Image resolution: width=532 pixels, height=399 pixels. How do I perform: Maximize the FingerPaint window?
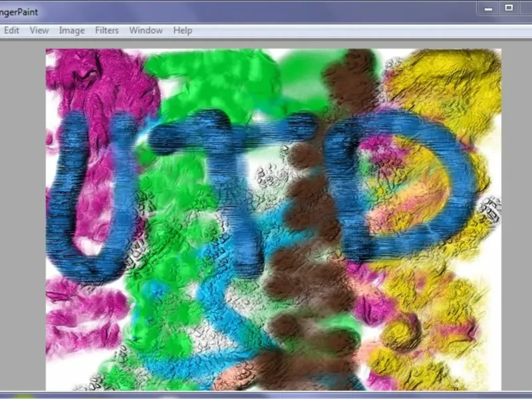[509, 8]
